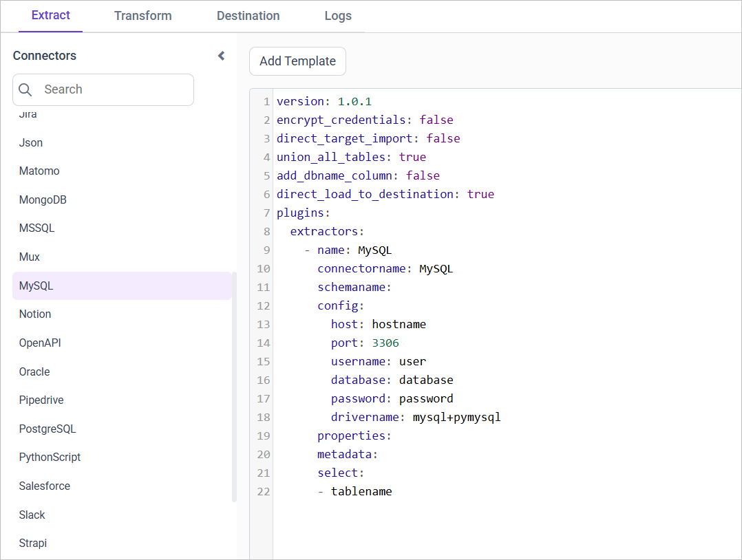Place cursor on port 3306 value
This screenshot has height=560, width=742.
385,343
